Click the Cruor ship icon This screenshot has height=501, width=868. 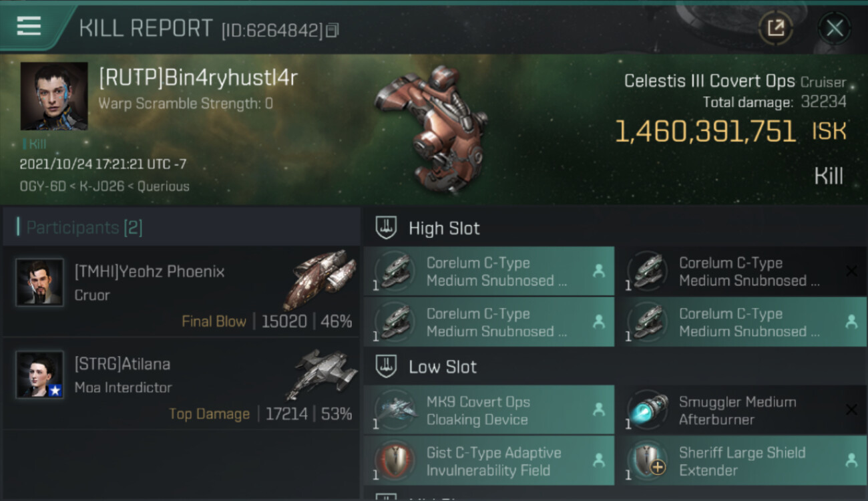coord(319,279)
